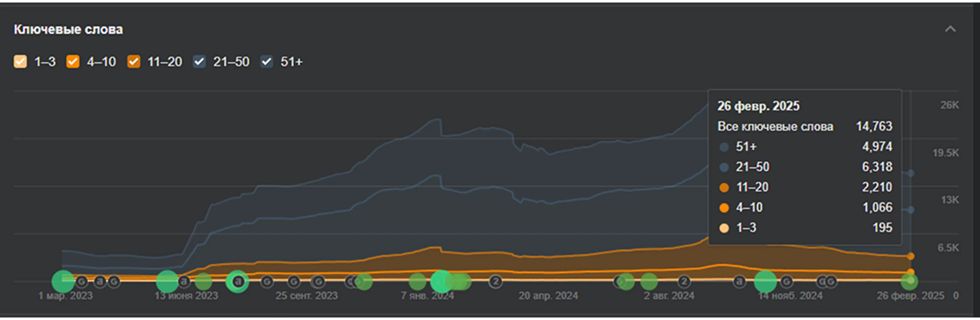Image resolution: width=980 pixels, height=320 pixels.
Task: Collapse the Ключевые слова panel with chevron
Action: (950, 29)
